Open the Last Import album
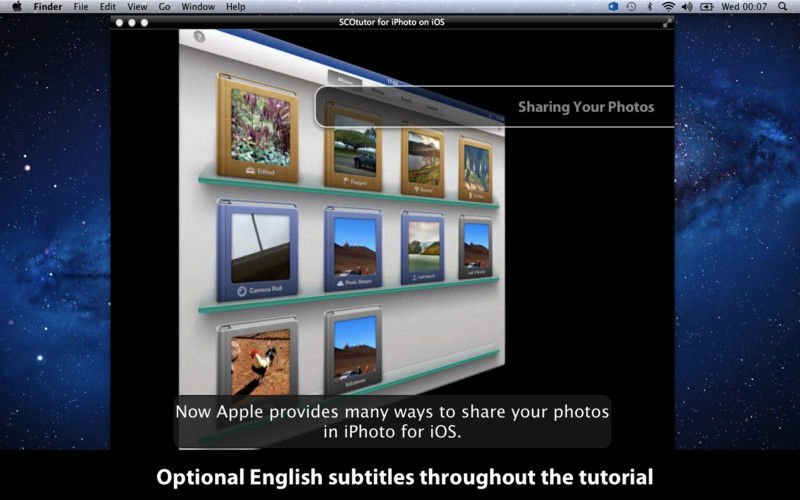This screenshot has width=800, height=500. click(423, 248)
